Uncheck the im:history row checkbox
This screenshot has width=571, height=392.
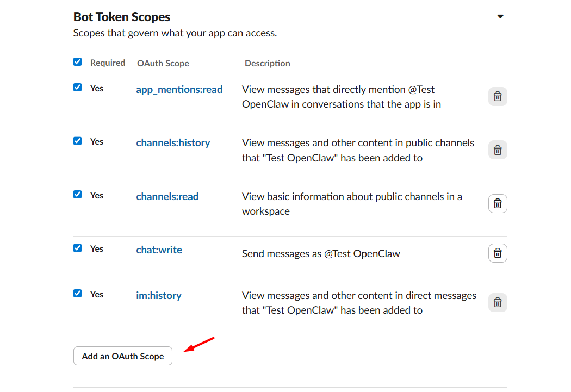(x=78, y=294)
